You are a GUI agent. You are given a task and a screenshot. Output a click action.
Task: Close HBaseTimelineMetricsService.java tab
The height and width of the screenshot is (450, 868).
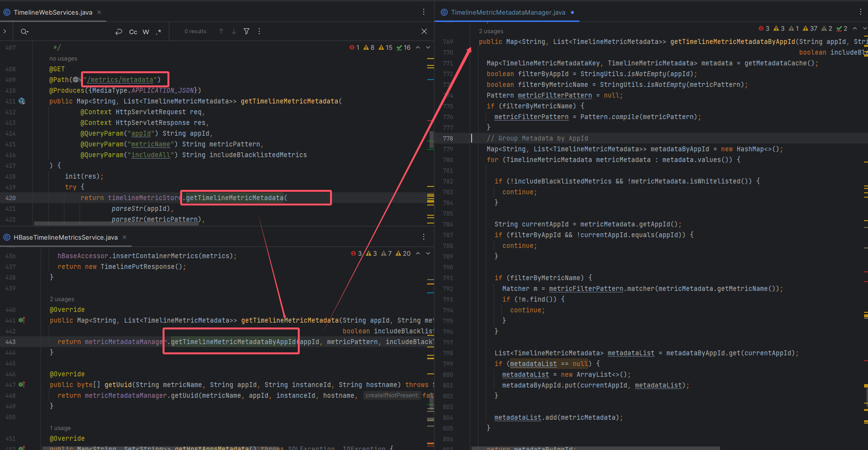tap(124, 237)
